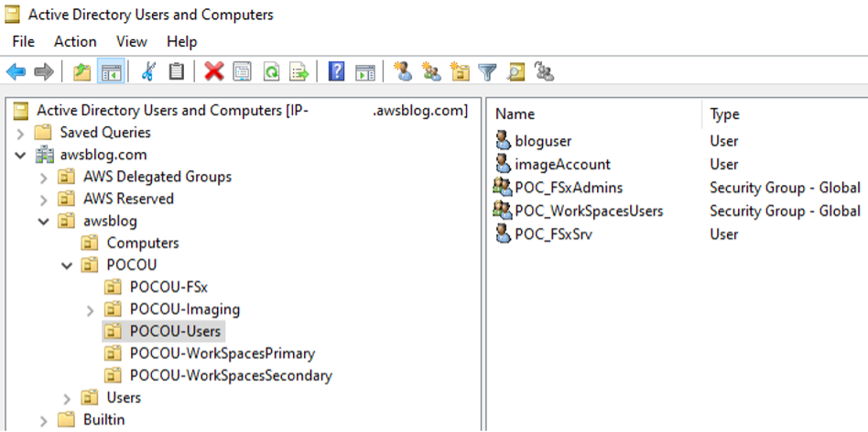Open the Action menu
868x432 pixels.
[75, 41]
